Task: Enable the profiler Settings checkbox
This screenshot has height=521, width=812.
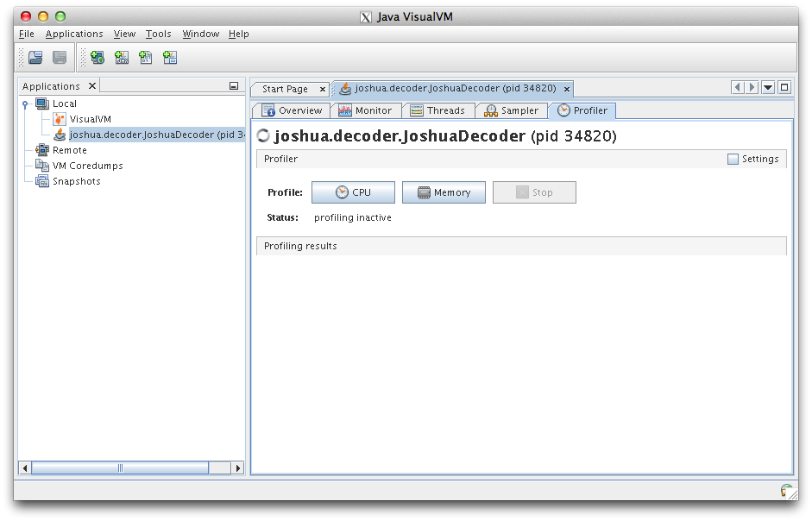Action: pyautogui.click(x=733, y=159)
